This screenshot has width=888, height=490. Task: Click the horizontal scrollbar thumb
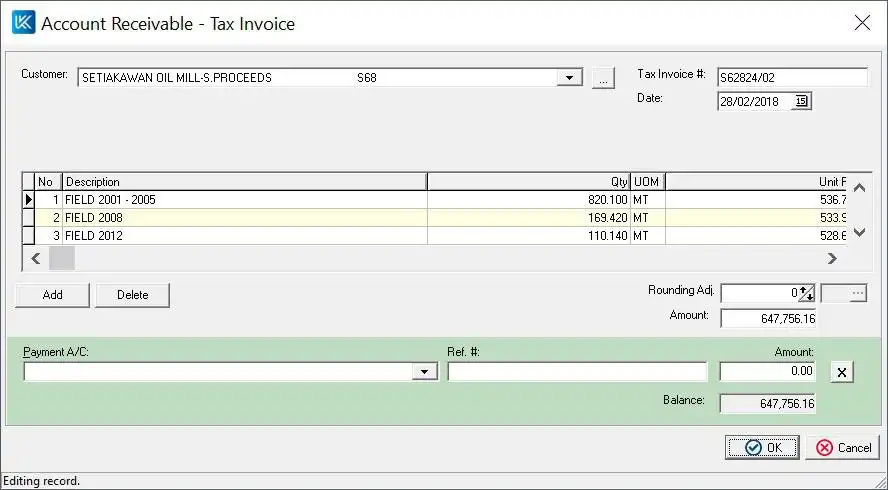(x=62, y=258)
